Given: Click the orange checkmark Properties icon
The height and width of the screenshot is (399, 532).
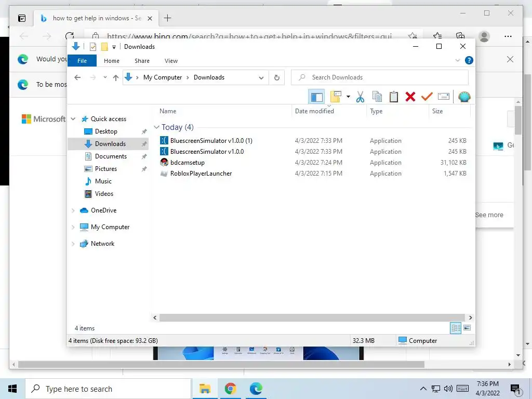Looking at the screenshot, I should coord(427,97).
